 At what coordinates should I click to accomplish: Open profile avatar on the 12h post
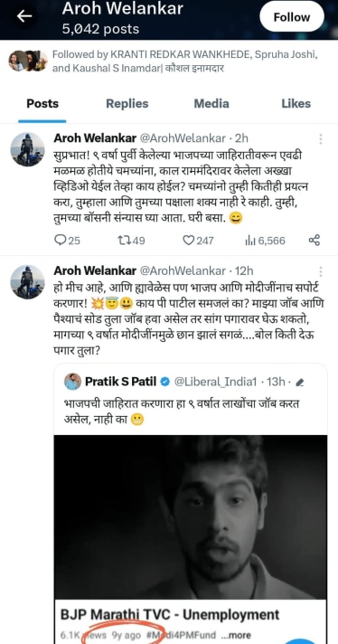coord(27,282)
